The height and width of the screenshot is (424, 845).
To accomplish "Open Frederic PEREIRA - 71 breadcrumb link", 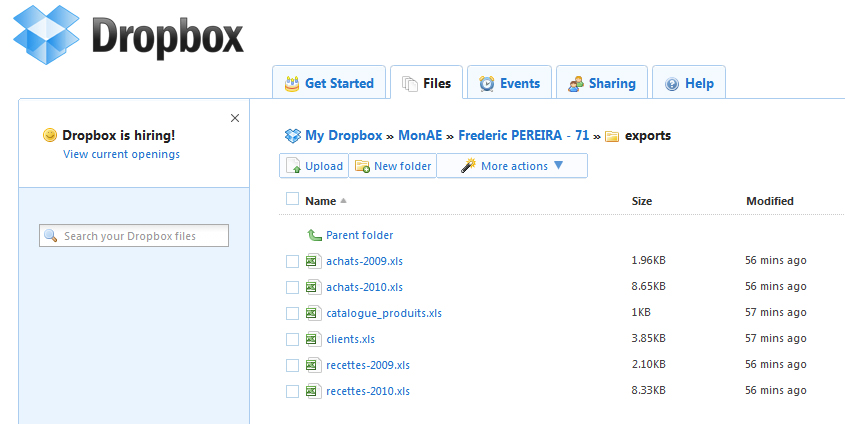I will pos(523,136).
